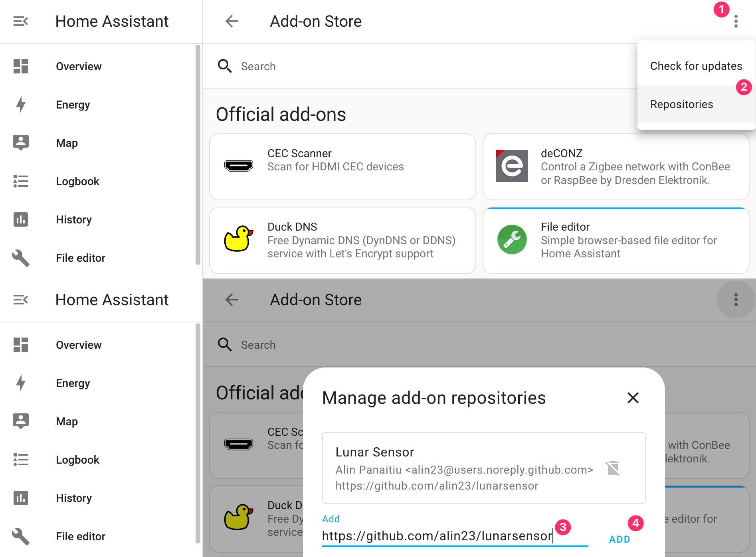Collapse the sidebar in the upper Home Assistant panel
The width and height of the screenshot is (756, 557).
pyautogui.click(x=20, y=21)
